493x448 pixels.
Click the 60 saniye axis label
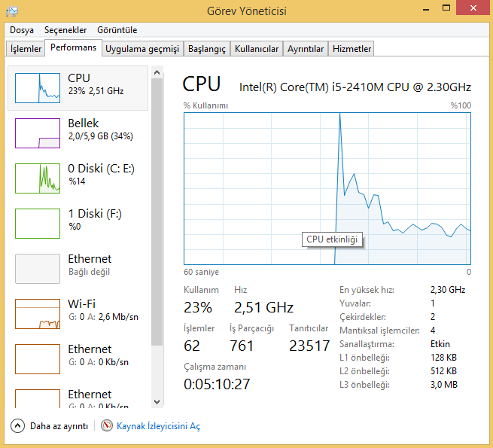(201, 272)
